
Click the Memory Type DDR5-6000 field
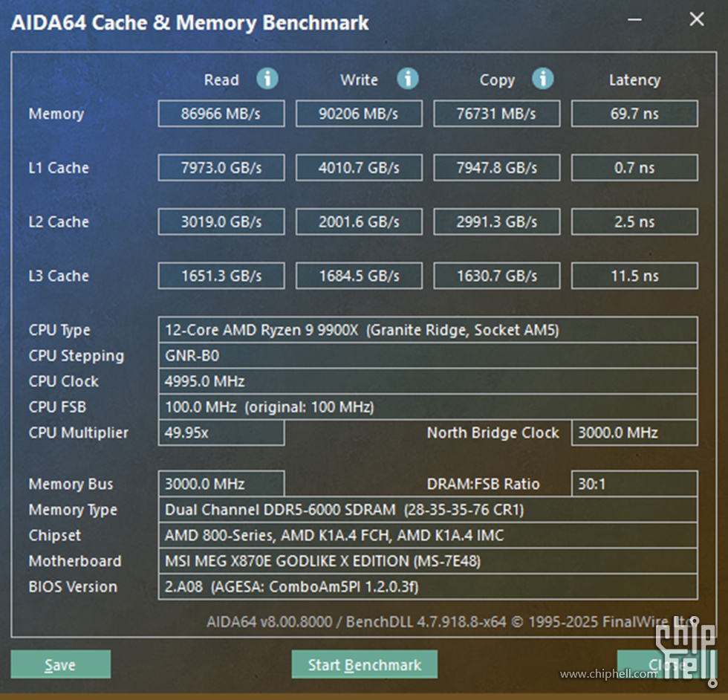coord(428,510)
